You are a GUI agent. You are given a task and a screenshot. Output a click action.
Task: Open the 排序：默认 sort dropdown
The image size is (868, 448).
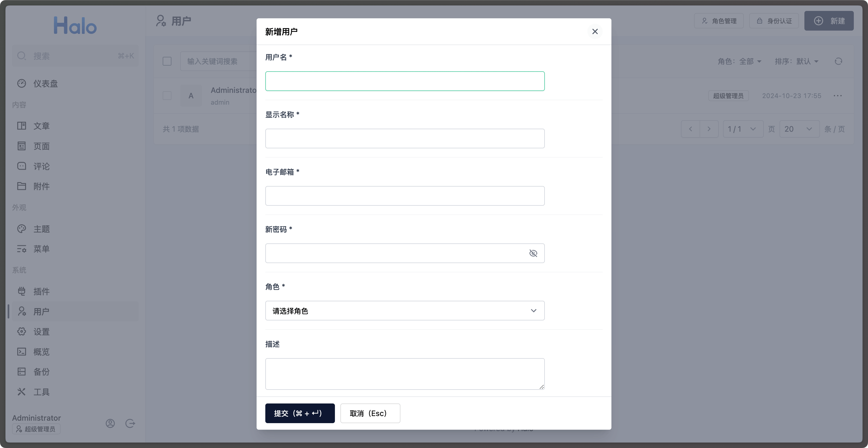796,61
